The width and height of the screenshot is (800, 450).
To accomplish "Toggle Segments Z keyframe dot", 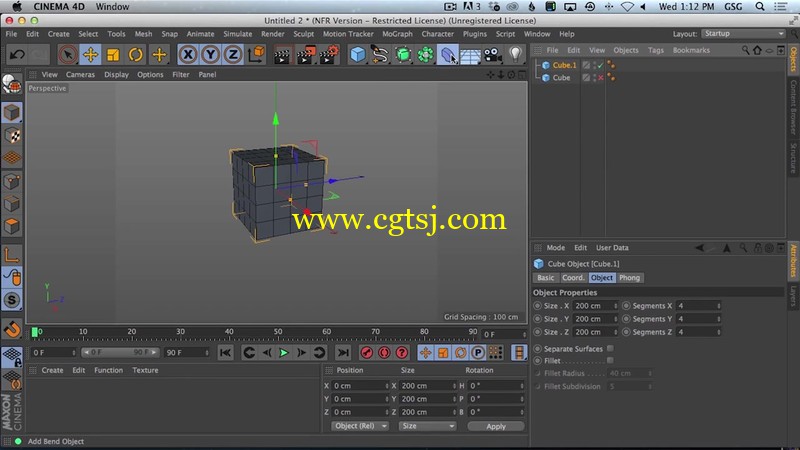I will tap(626, 332).
